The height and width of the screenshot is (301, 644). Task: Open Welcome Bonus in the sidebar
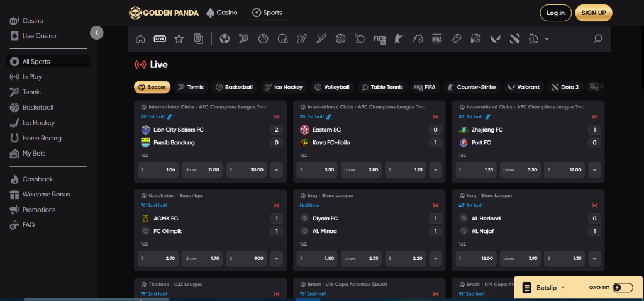(46, 194)
